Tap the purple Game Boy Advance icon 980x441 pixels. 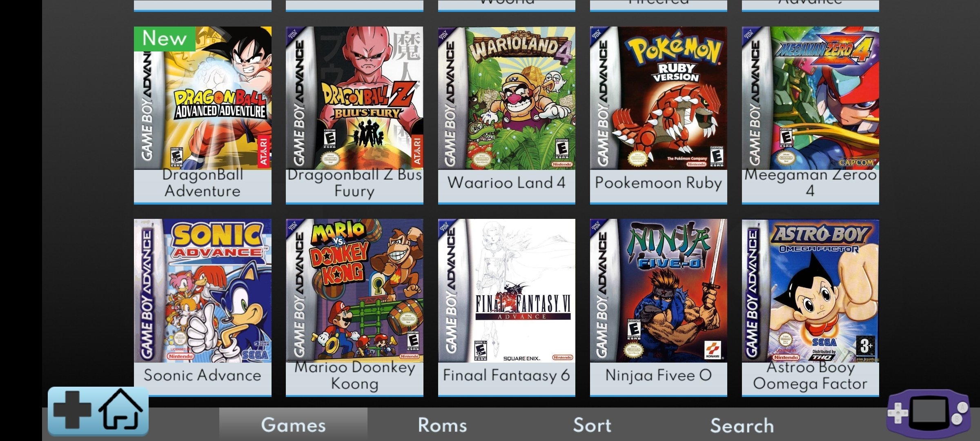pos(928,414)
